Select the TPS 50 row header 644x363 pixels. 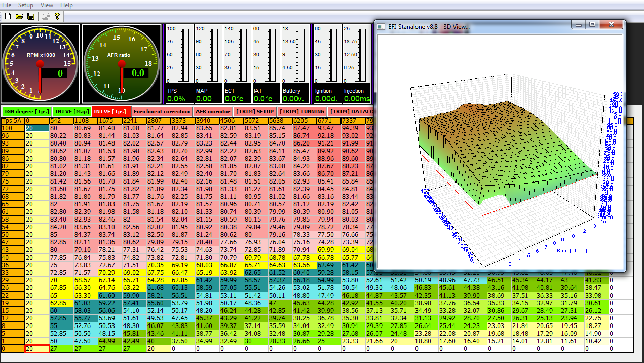coord(13,235)
